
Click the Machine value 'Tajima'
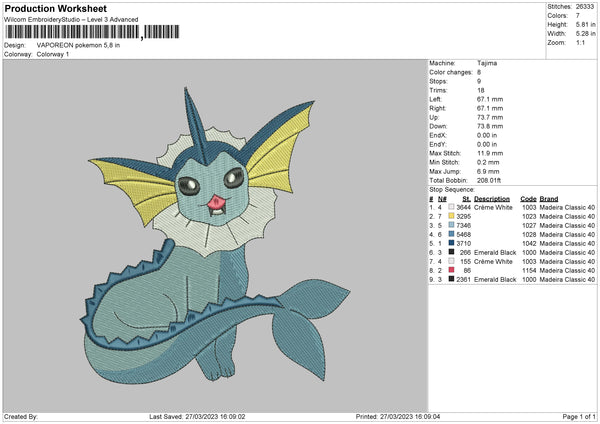487,63
